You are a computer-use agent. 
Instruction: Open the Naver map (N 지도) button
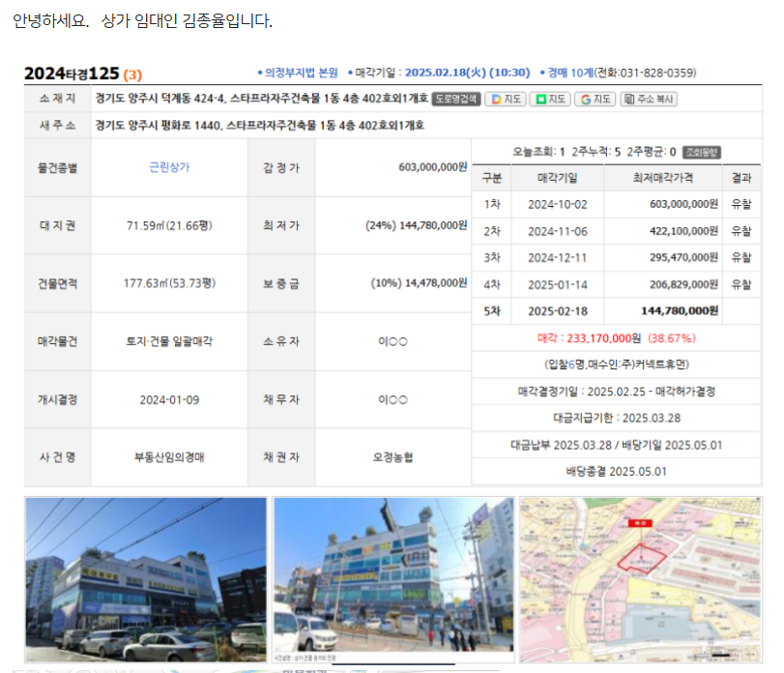tap(550, 99)
